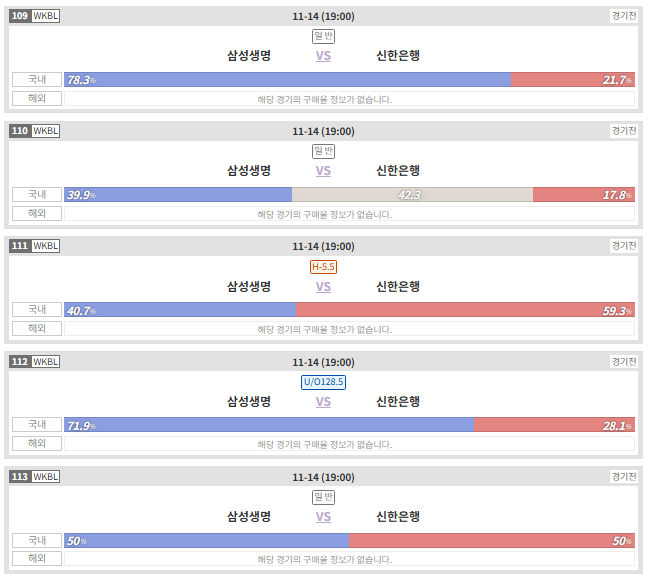Click the U/O128.5 under/over badge
The width and height of the screenshot is (650, 586).
click(323, 382)
